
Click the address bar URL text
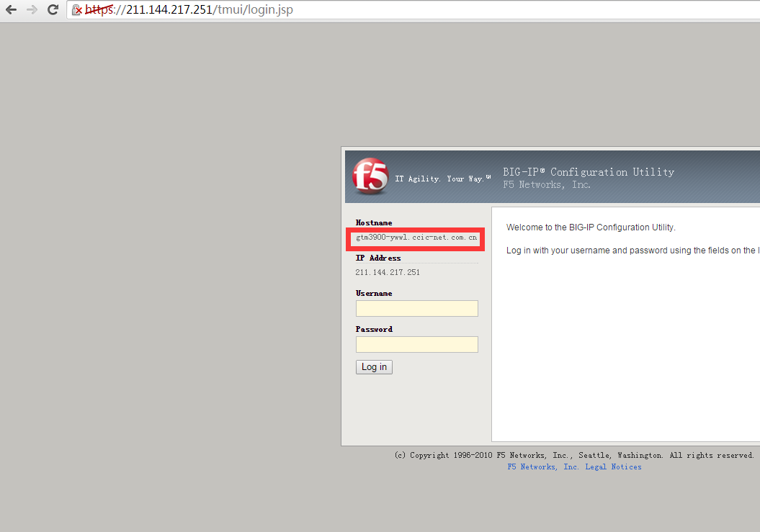[189, 9]
